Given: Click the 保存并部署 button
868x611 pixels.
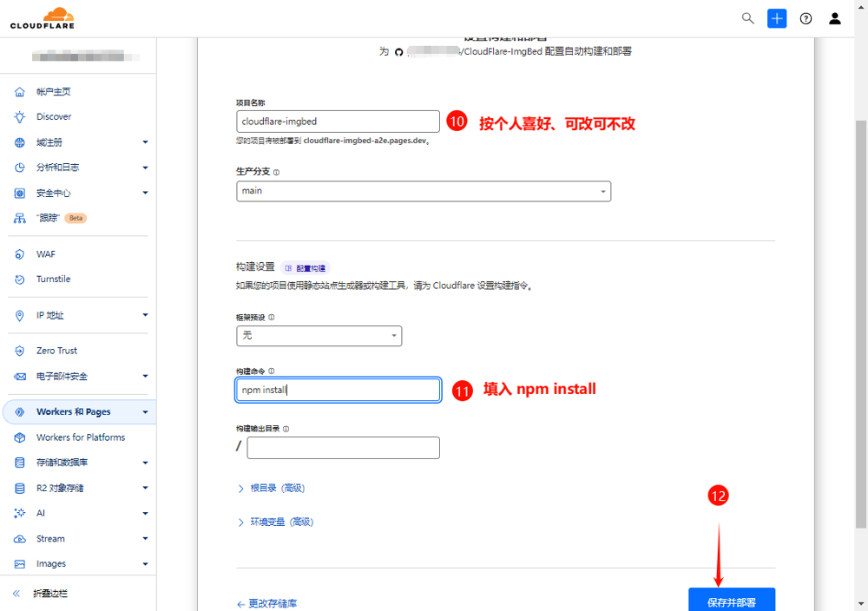Looking at the screenshot, I should 731,601.
